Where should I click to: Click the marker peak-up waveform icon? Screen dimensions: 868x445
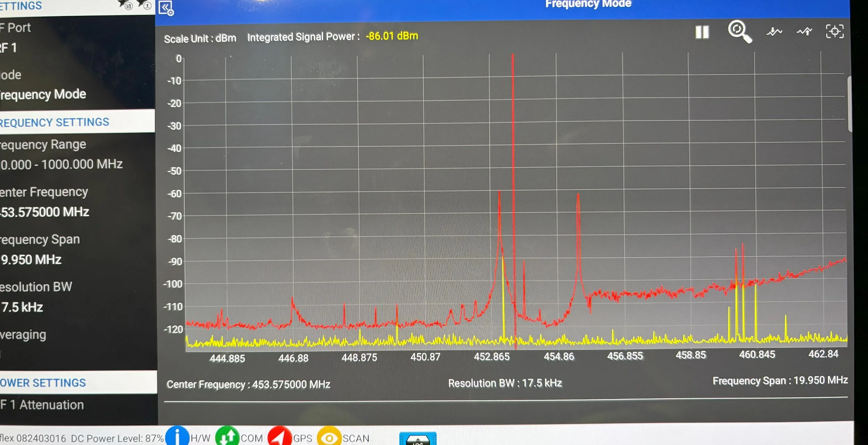point(804,32)
